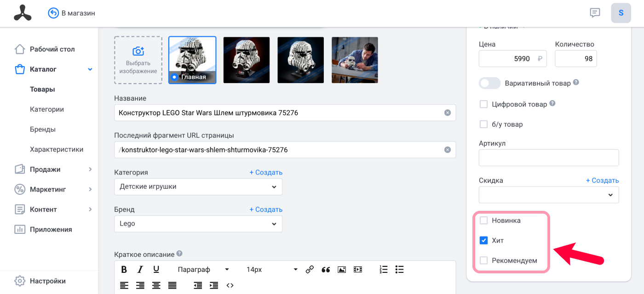Click the Контент document icon
Viewport: 644px width, 294px height.
coord(19,209)
